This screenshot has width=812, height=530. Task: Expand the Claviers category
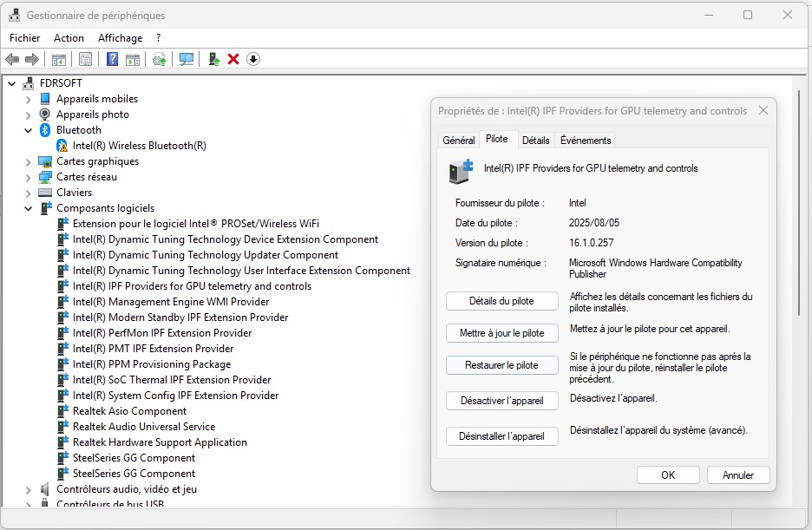[x=29, y=193]
